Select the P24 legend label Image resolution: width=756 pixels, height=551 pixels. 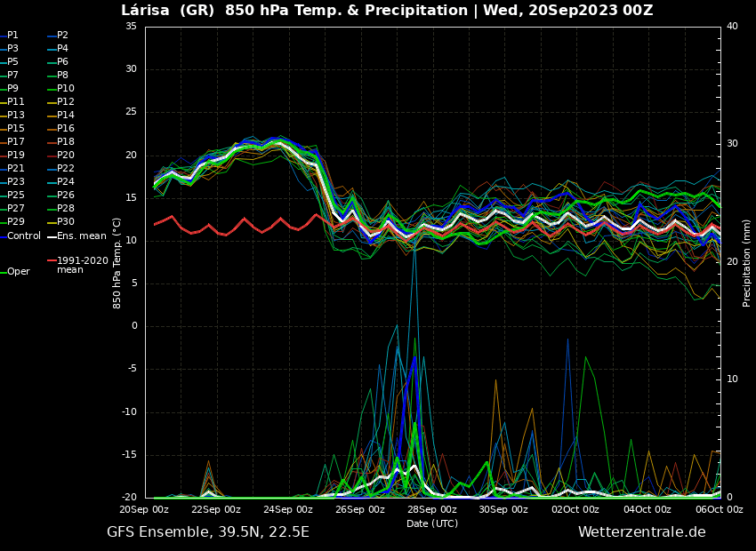click(66, 182)
